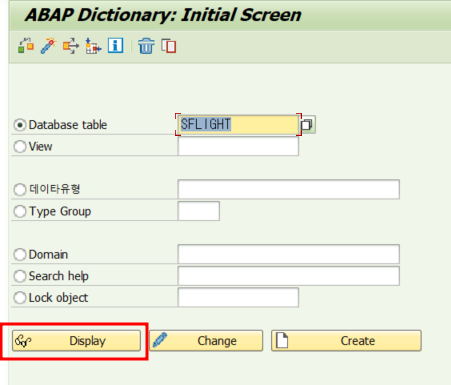451x385 pixels.
Task: Click the 데이타유형 input field
Action: tap(289, 189)
